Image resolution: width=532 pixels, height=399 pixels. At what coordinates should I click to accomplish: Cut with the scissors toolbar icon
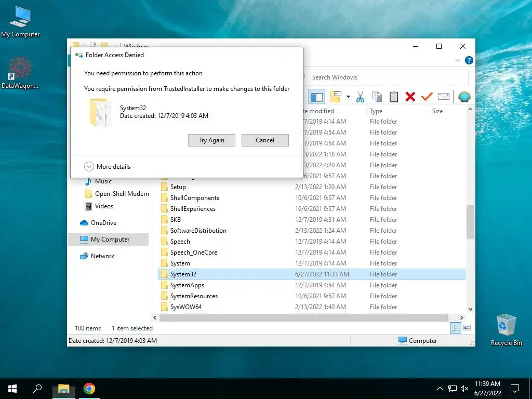point(360,97)
